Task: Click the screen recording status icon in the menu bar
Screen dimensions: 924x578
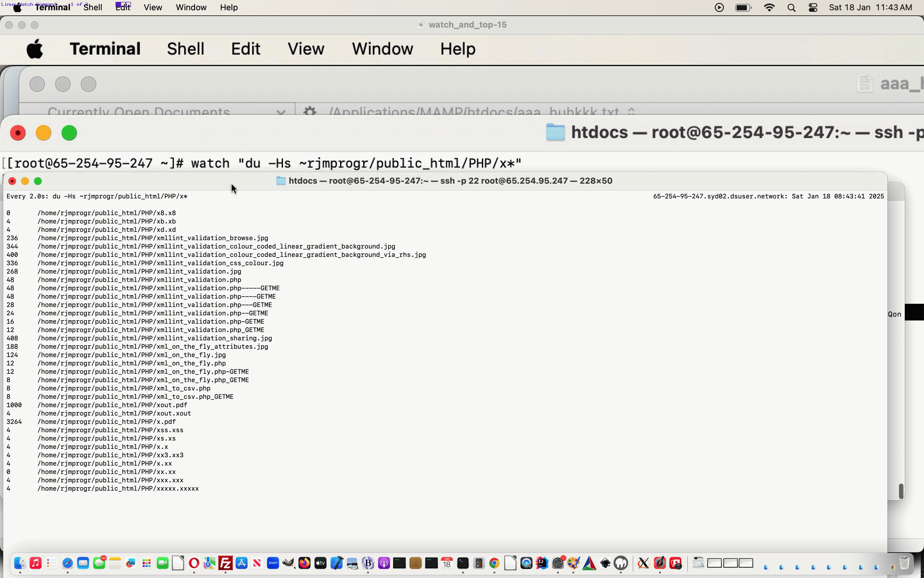Action: tap(719, 7)
